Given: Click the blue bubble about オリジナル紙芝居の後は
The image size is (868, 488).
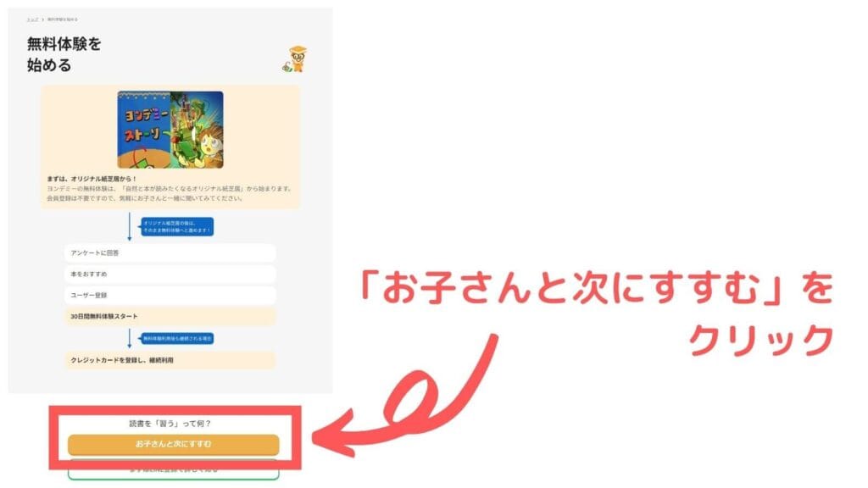Looking at the screenshot, I should click(177, 227).
